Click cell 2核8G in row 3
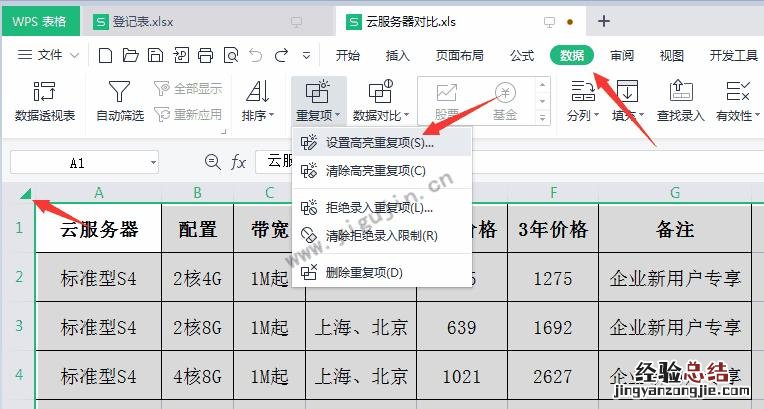Image resolution: width=764 pixels, height=409 pixels. [x=197, y=327]
